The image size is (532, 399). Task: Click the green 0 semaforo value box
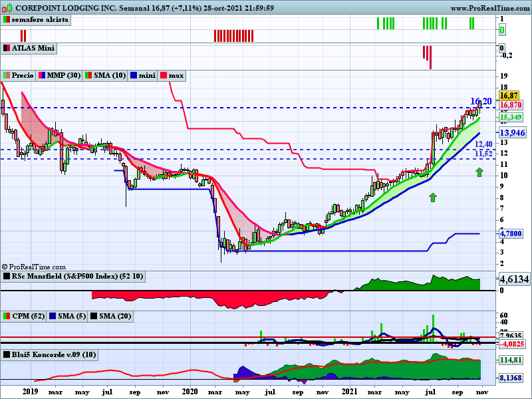[x=502, y=30]
